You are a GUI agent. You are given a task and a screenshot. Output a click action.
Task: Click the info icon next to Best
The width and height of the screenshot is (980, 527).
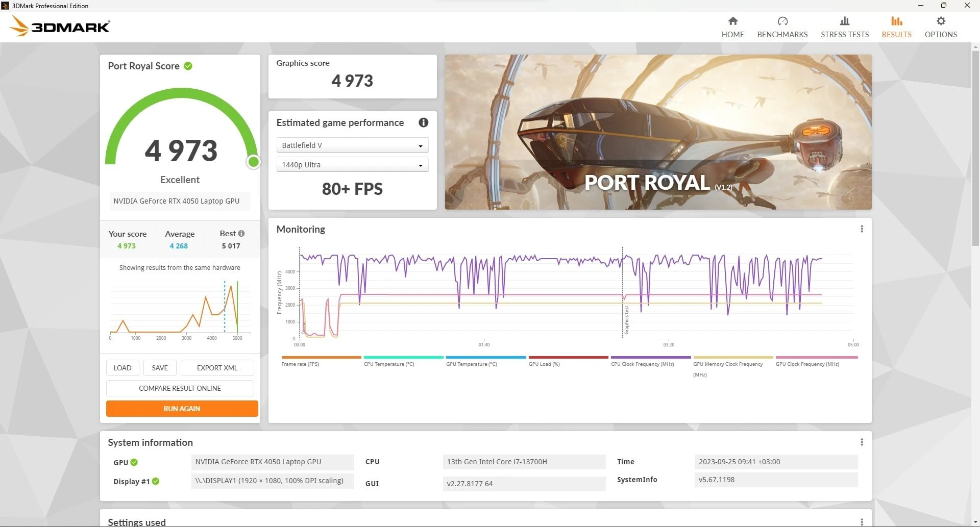[x=241, y=233]
